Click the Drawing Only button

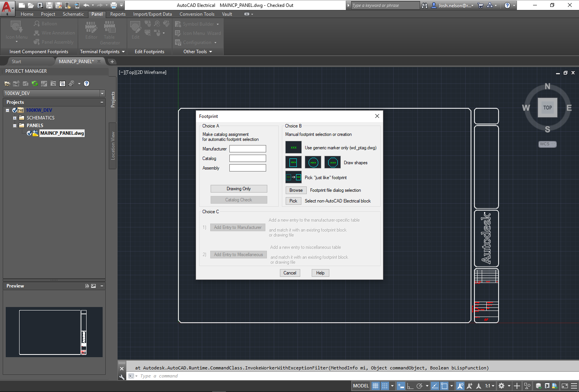239,188
